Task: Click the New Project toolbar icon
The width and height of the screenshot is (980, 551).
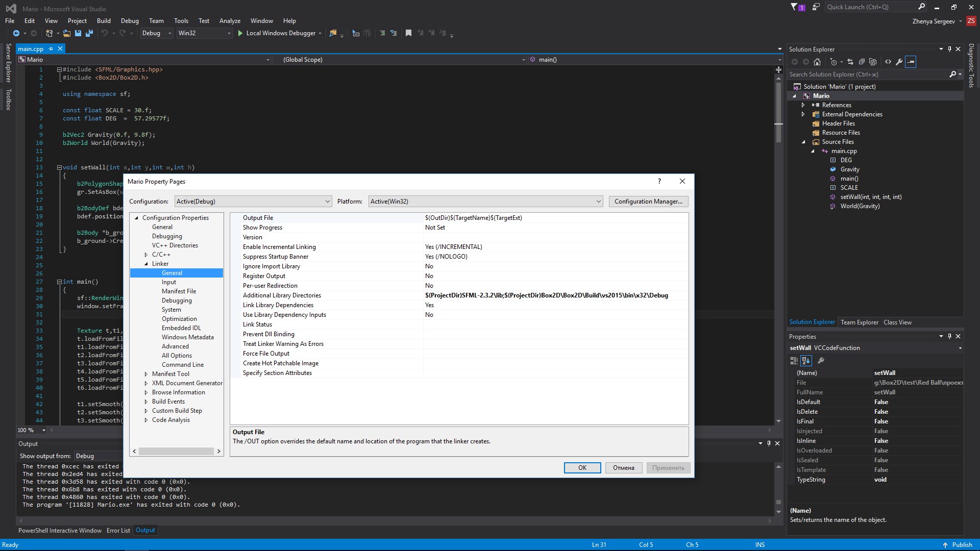Action: point(49,33)
